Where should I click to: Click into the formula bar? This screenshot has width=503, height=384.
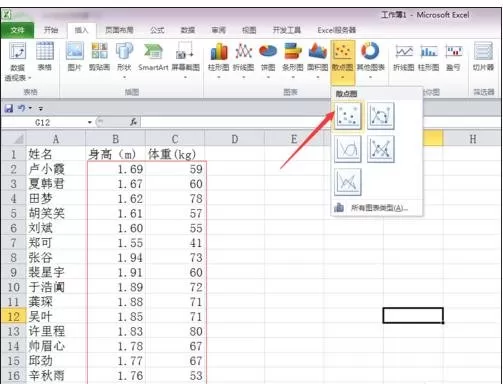[x=320, y=122]
